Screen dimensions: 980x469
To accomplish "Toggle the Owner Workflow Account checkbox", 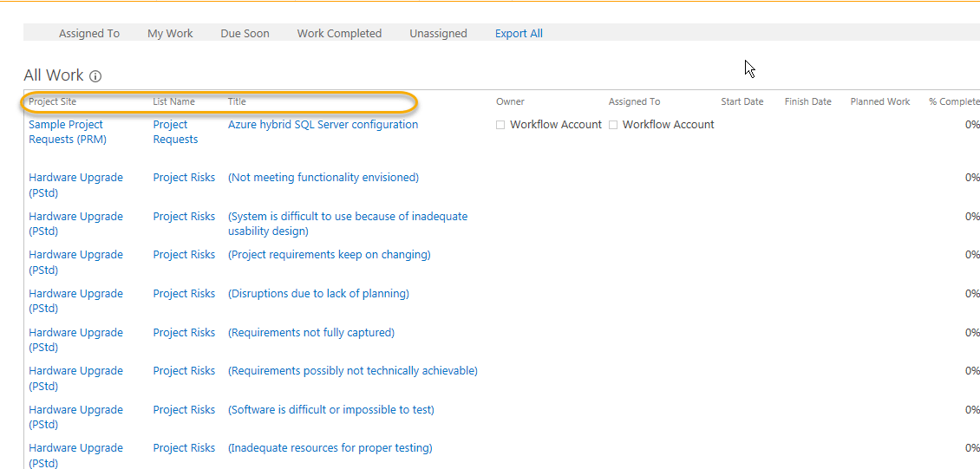I will (500, 125).
